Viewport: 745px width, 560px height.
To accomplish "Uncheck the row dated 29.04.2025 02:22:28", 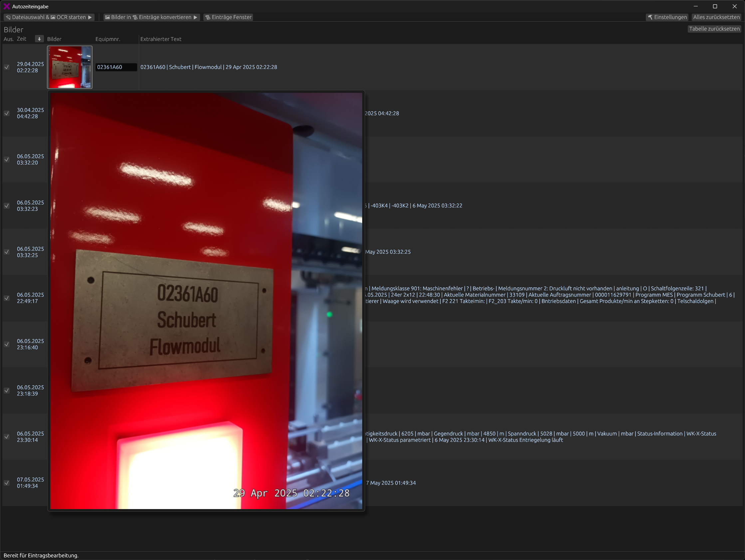I will [x=7, y=67].
